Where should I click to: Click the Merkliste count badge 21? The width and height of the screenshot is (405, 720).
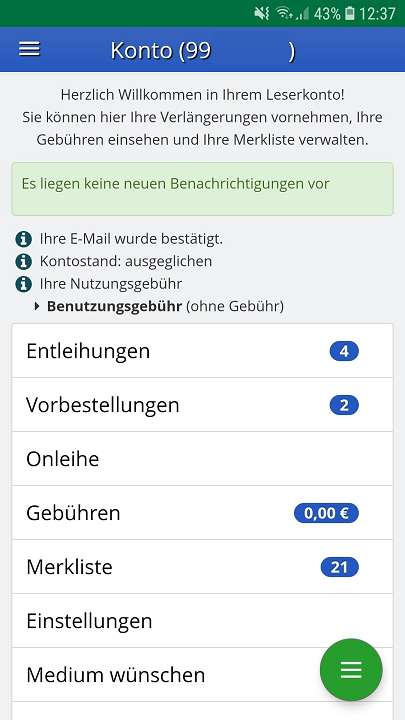(x=340, y=568)
